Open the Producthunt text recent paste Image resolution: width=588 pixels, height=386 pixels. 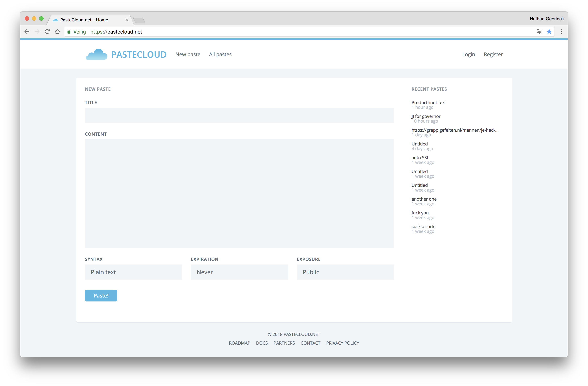(x=428, y=102)
